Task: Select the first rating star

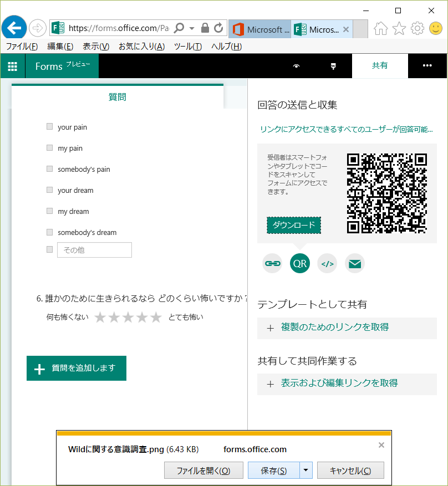Action: pos(100,317)
